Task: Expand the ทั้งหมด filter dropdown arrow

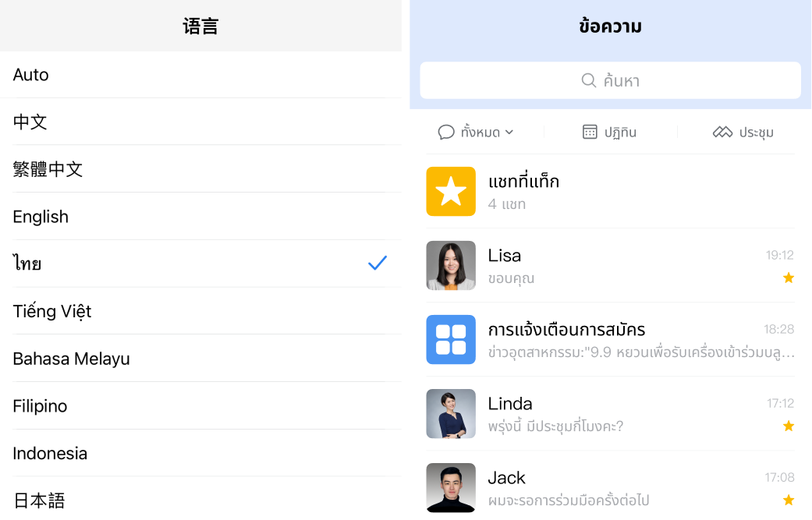Action: 509,133
